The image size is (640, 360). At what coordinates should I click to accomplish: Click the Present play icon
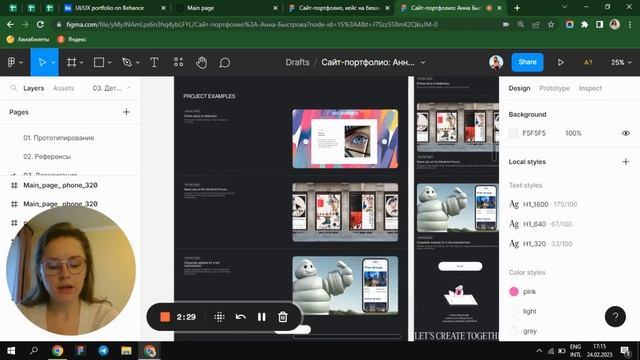(560, 62)
